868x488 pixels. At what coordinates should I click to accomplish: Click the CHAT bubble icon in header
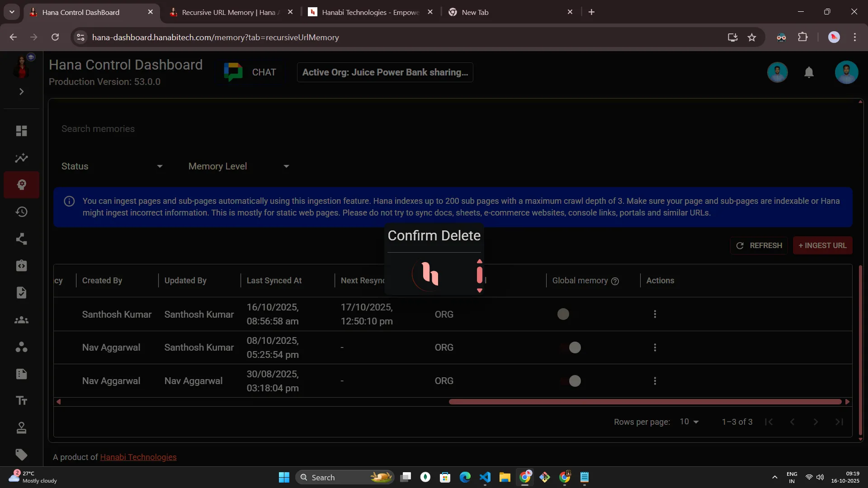tap(233, 72)
